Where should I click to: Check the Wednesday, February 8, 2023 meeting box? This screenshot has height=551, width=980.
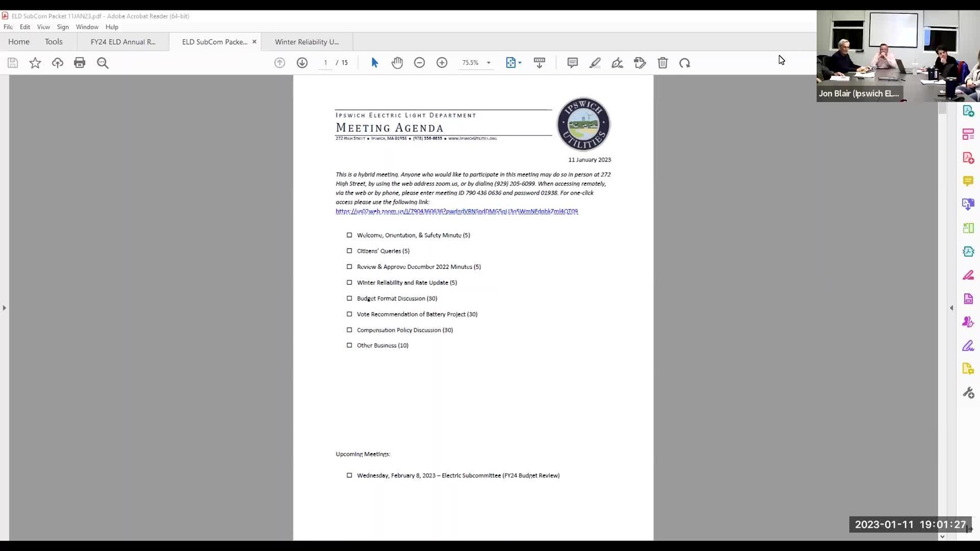[349, 476]
